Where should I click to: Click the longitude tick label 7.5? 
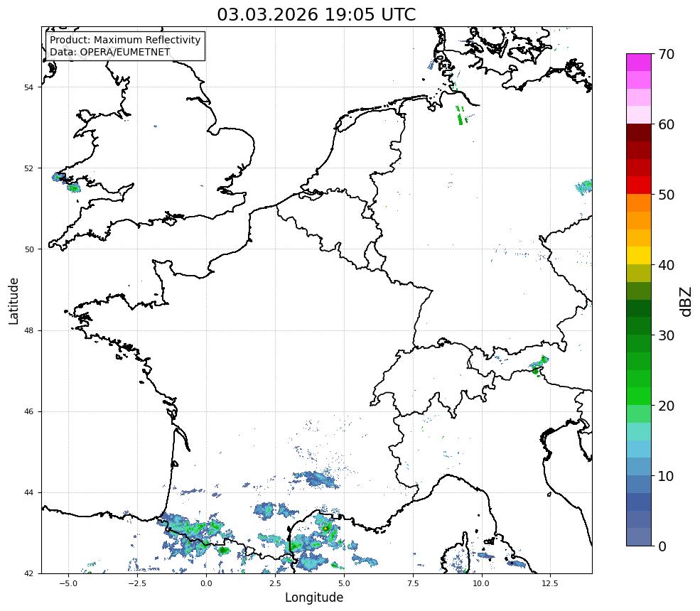click(413, 583)
